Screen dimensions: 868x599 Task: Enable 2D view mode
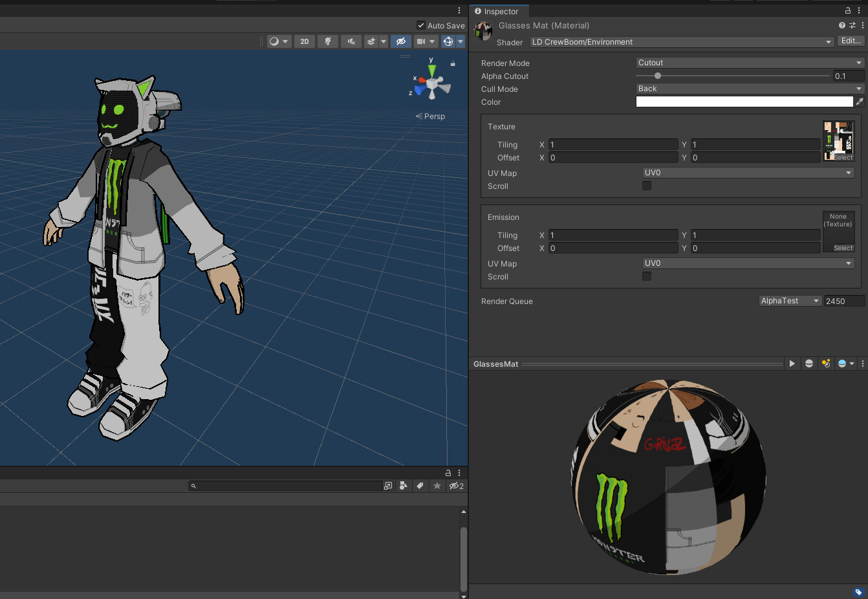pos(304,41)
